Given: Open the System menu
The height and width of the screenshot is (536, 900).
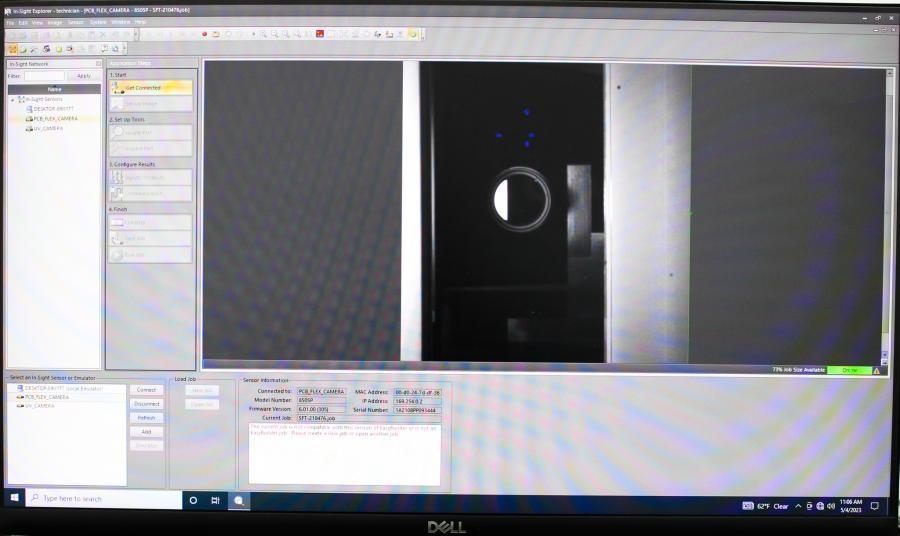Looking at the screenshot, I should pyautogui.click(x=98, y=22).
